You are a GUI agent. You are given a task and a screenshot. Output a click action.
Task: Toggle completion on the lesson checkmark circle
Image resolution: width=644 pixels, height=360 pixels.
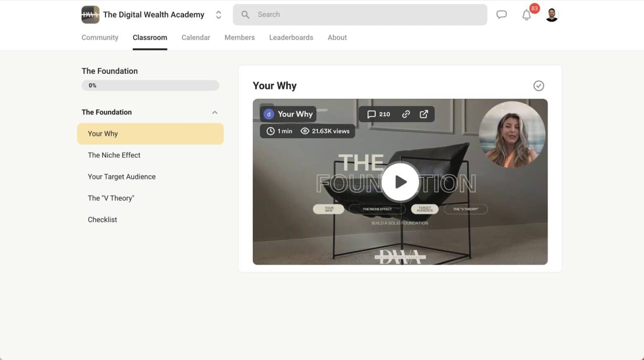pyautogui.click(x=539, y=86)
